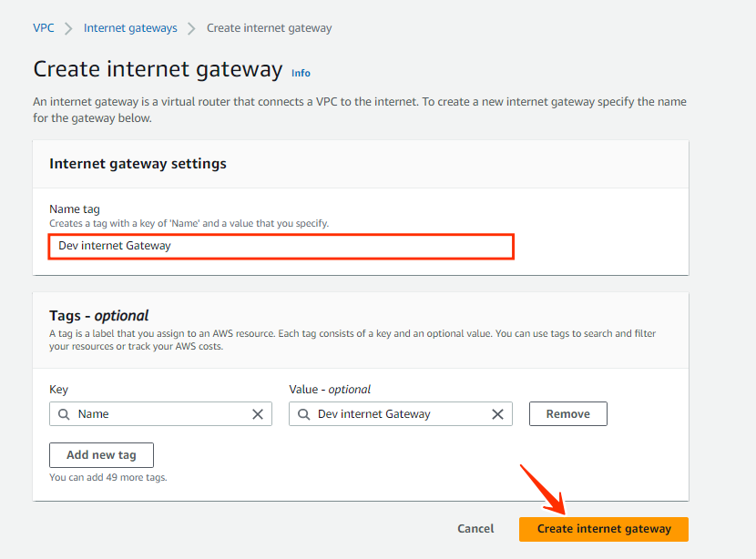Open the Info help link

click(x=301, y=73)
